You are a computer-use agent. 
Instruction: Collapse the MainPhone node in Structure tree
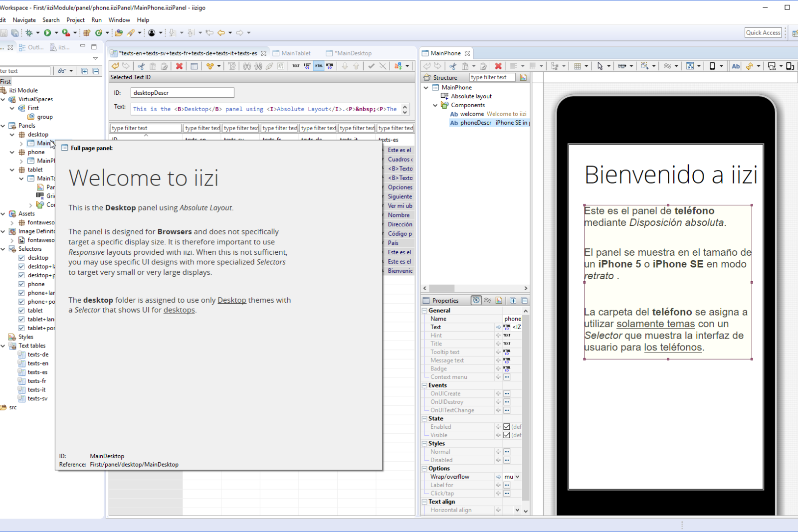pos(426,87)
